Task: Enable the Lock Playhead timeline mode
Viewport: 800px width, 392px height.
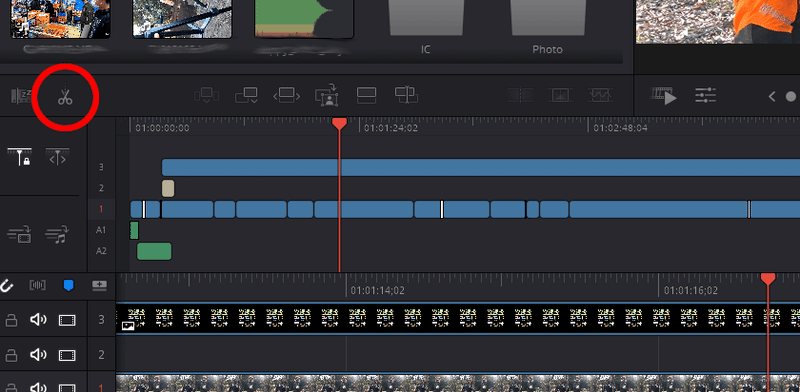Action: [19, 157]
